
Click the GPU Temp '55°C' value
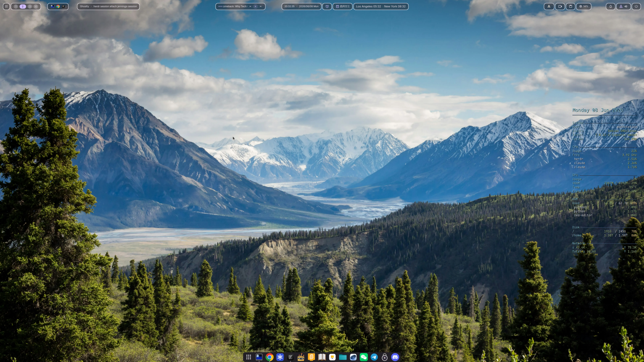pos(633,187)
